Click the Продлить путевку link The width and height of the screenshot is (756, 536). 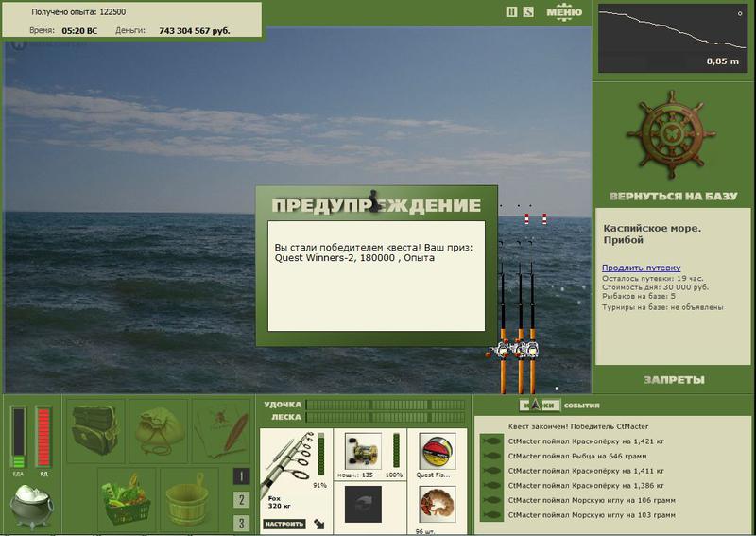coord(642,268)
